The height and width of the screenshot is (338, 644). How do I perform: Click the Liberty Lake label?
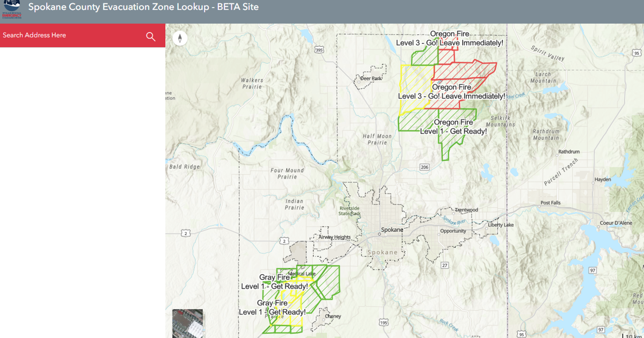(501, 225)
